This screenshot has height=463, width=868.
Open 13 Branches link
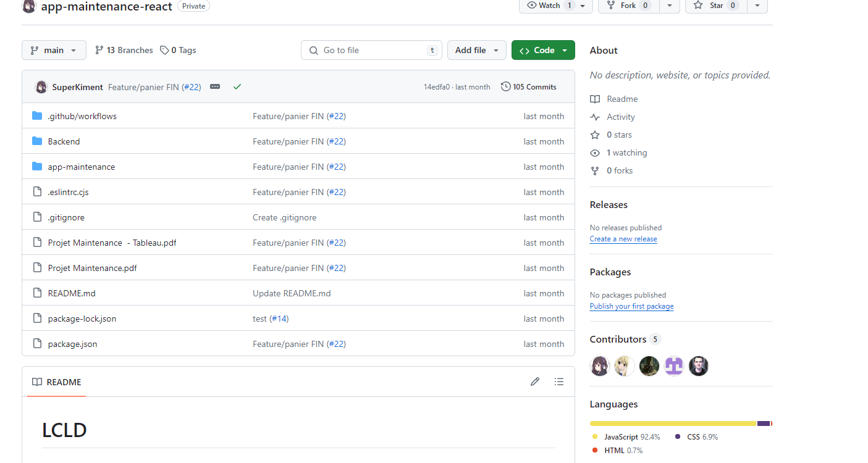(x=124, y=50)
